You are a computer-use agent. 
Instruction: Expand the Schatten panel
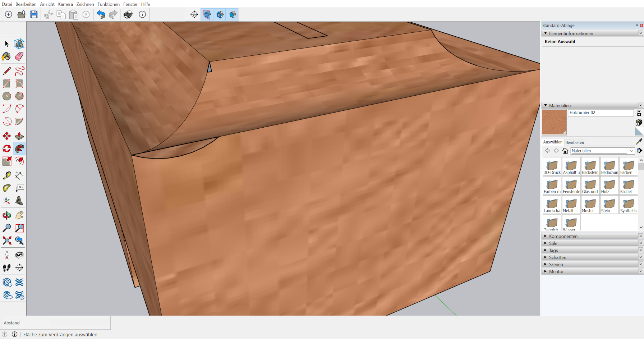coord(557,257)
